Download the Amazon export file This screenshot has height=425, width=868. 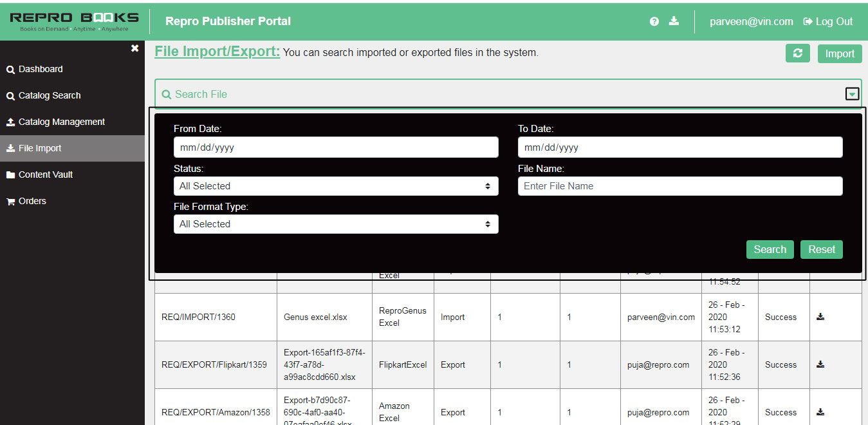point(820,412)
